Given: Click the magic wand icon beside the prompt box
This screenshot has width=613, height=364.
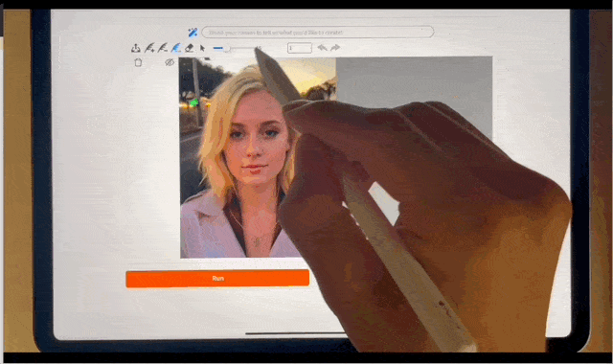Looking at the screenshot, I should [x=193, y=33].
